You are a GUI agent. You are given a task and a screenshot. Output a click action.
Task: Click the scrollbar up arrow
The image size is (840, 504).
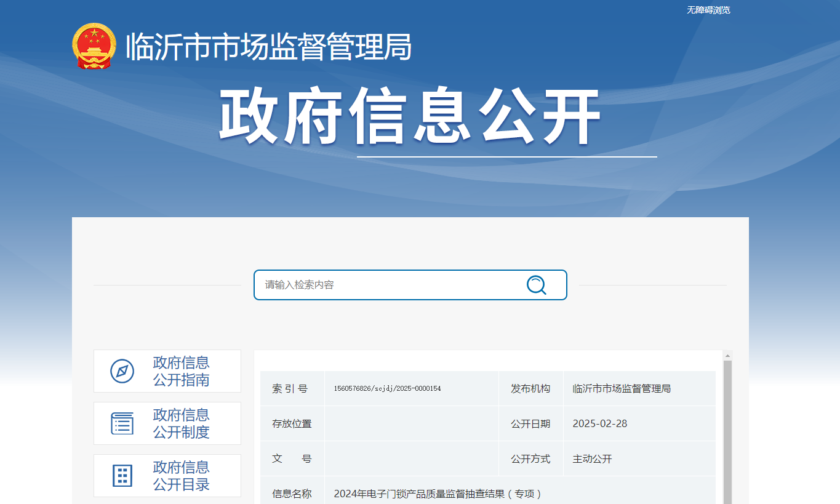tap(727, 356)
